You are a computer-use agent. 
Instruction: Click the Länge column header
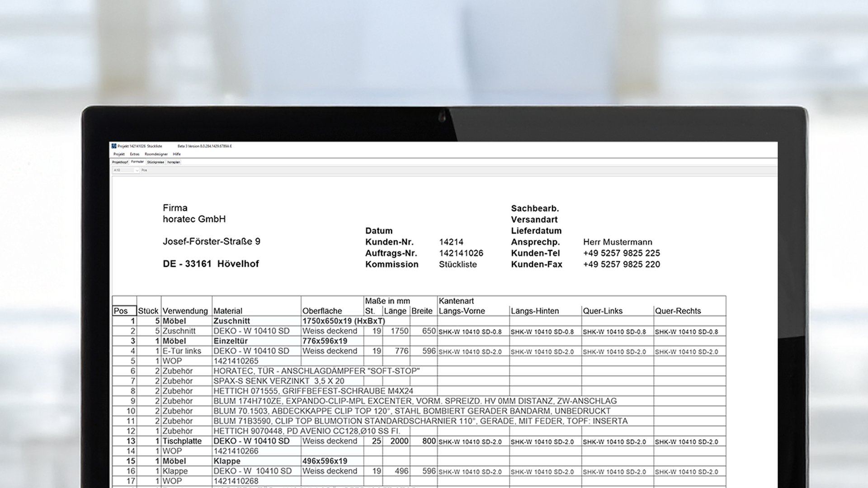(395, 311)
